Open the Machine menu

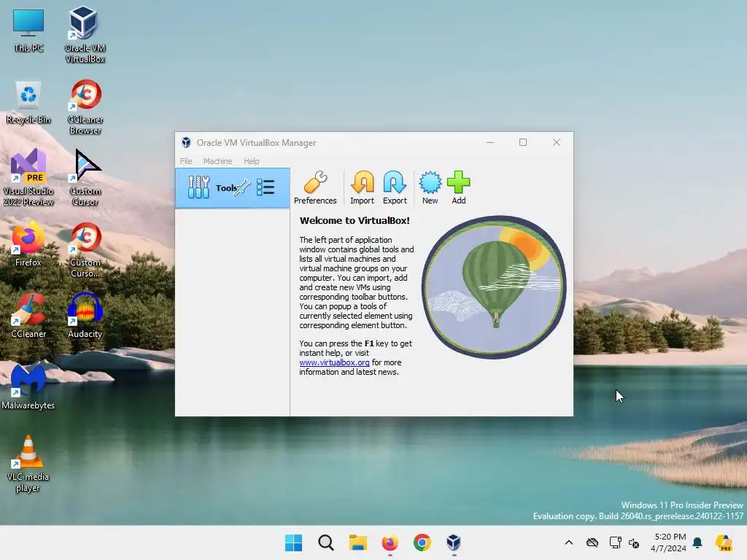click(x=217, y=161)
